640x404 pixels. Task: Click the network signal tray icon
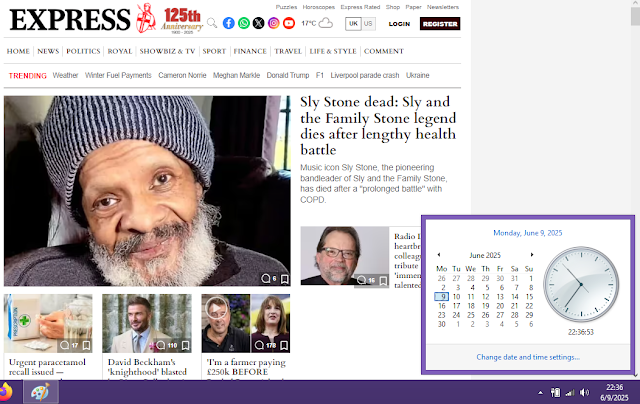coord(570,393)
